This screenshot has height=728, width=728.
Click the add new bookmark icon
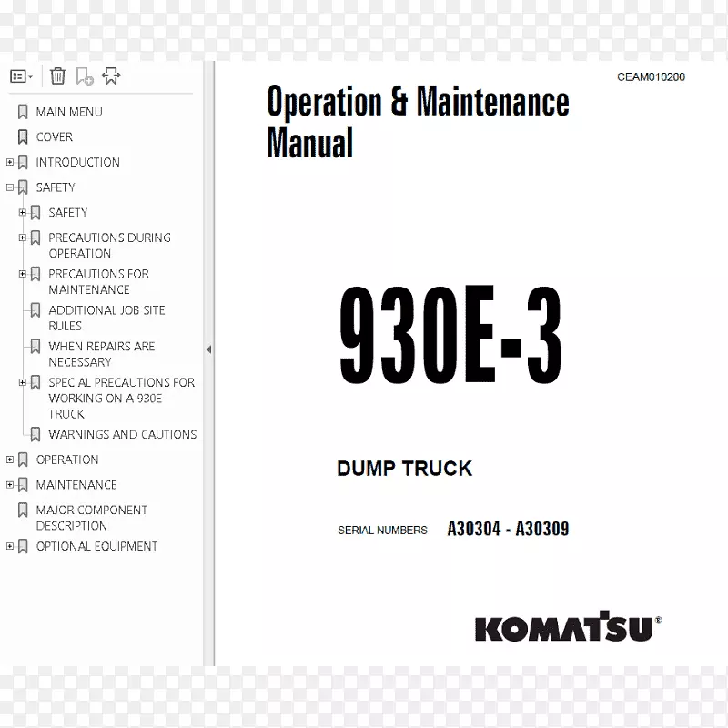point(85,76)
